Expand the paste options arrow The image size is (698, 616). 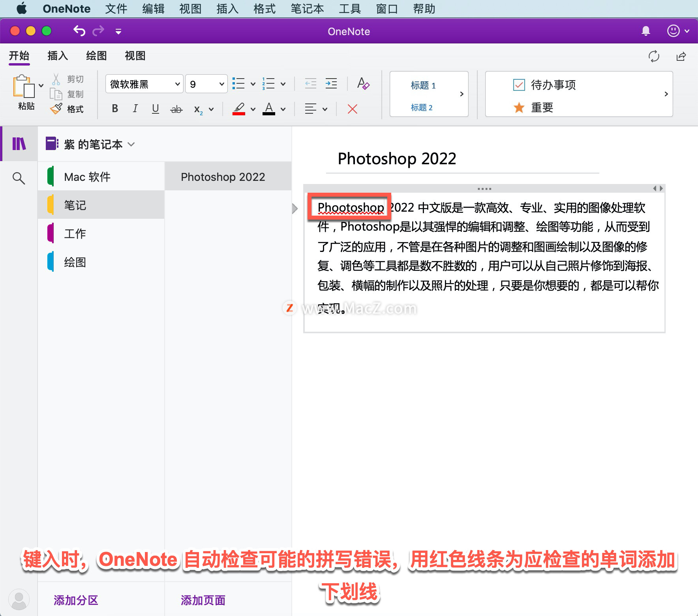pos(41,85)
